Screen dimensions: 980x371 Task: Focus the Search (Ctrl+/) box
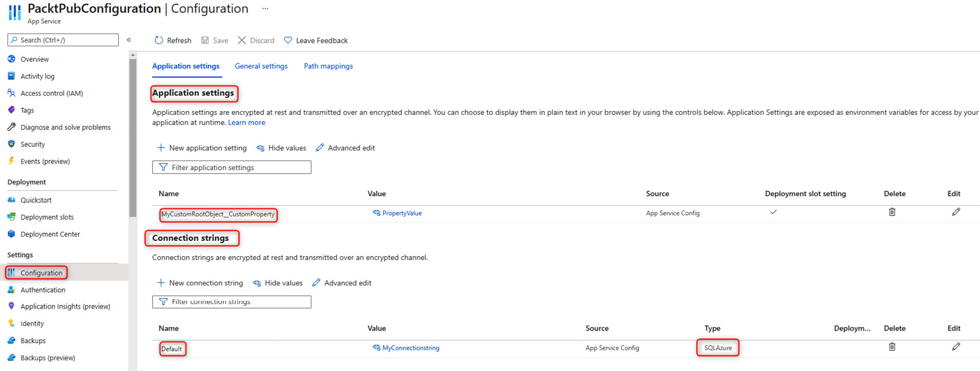[x=63, y=40]
